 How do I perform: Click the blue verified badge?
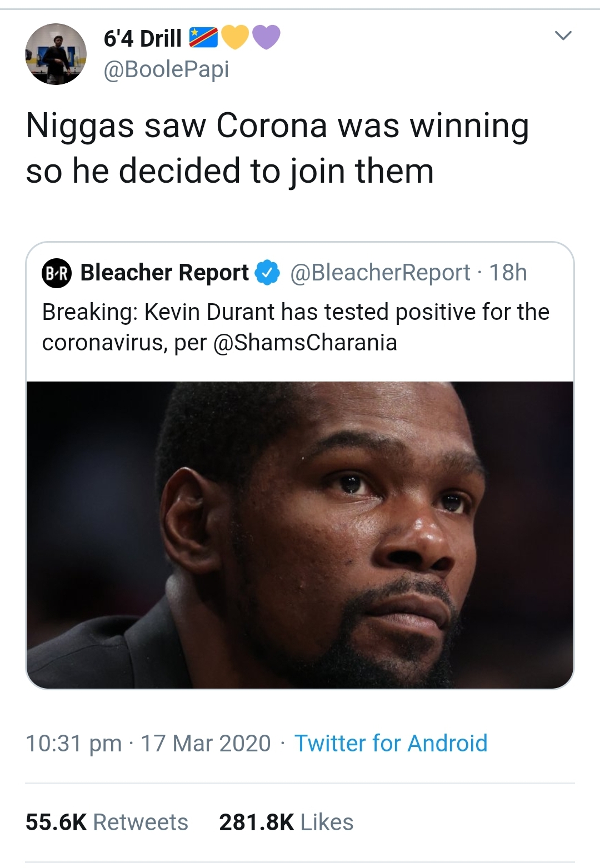click(x=267, y=273)
